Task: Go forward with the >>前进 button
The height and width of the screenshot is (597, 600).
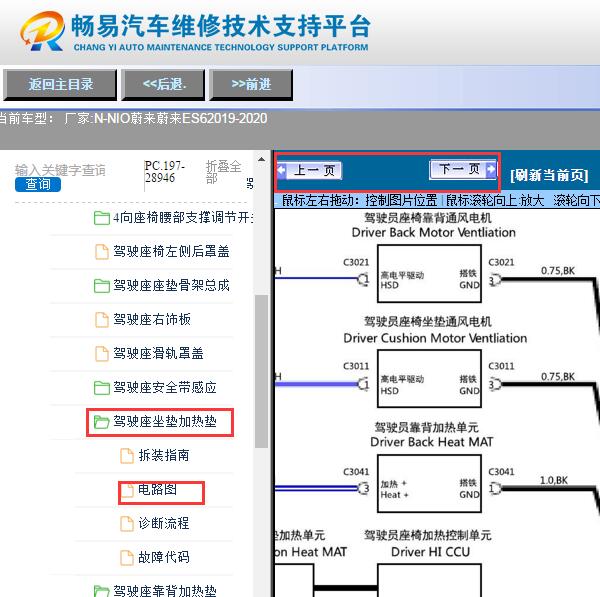Action: point(251,85)
